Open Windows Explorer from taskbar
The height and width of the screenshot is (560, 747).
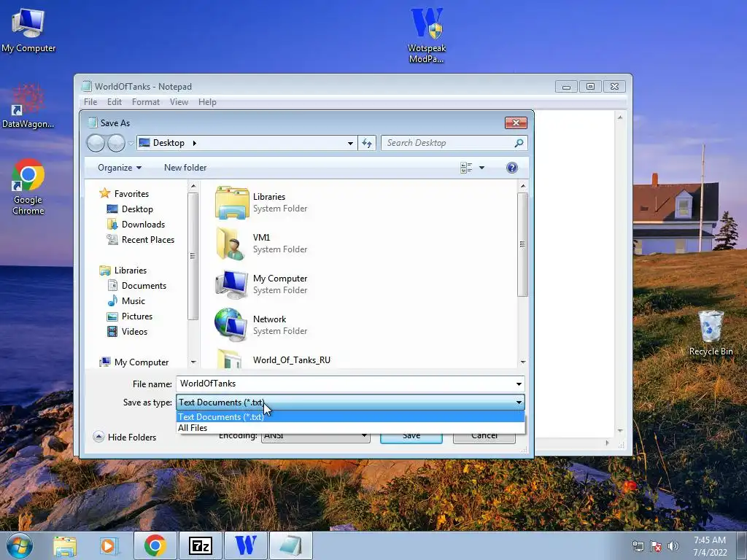(x=65, y=545)
